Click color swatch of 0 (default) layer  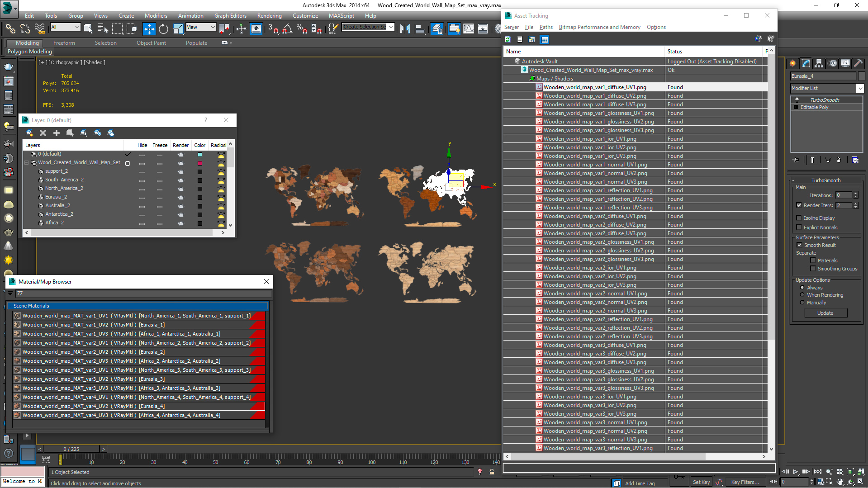[x=200, y=155]
